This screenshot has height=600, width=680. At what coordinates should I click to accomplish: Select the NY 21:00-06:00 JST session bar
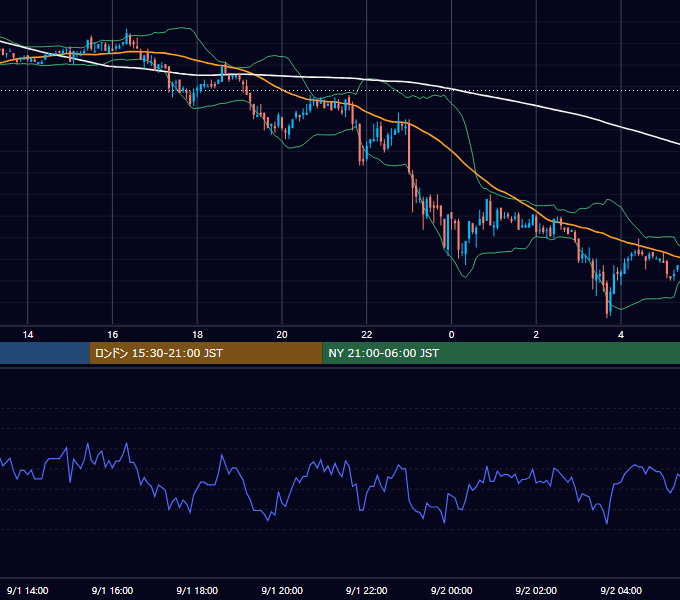point(501,353)
